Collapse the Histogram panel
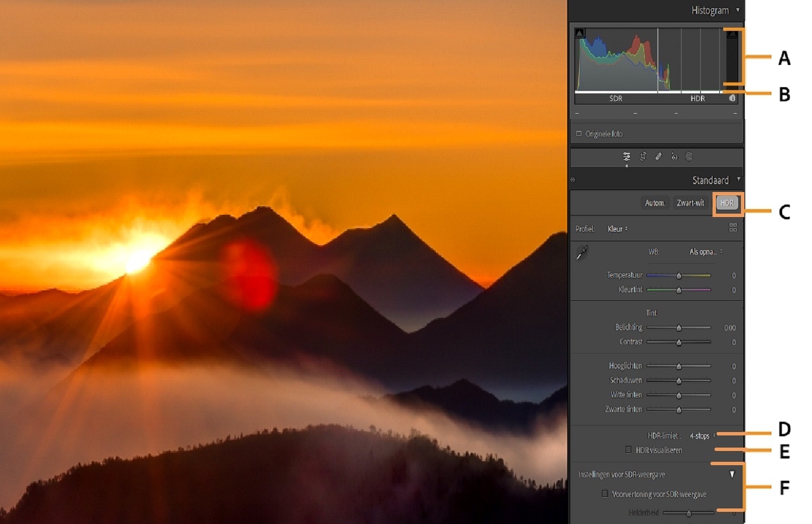This screenshot has width=812, height=524. click(x=739, y=10)
